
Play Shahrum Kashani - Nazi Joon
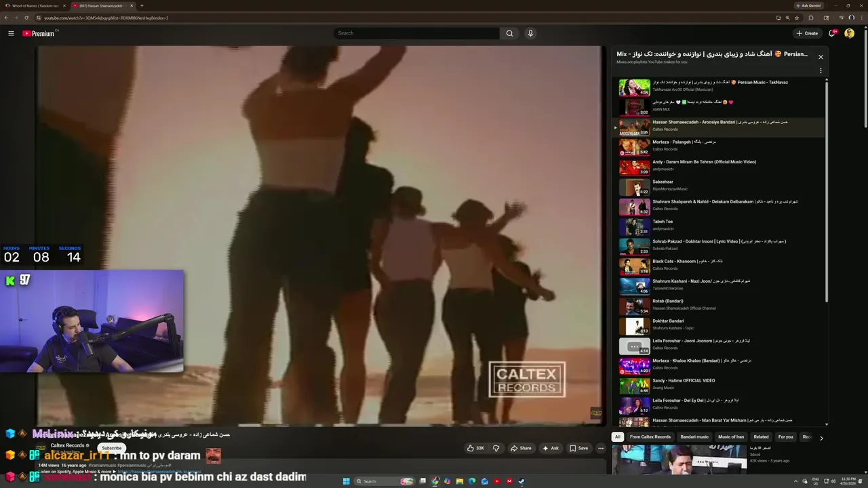coord(719,286)
